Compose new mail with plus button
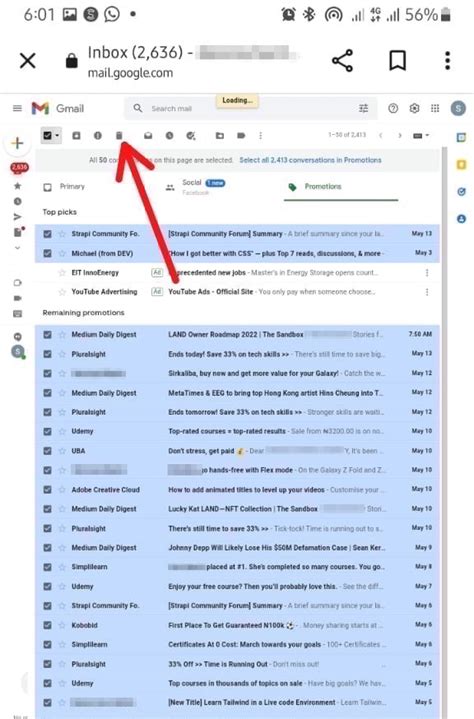Screen dimensions: 474x719 (x=17, y=143)
